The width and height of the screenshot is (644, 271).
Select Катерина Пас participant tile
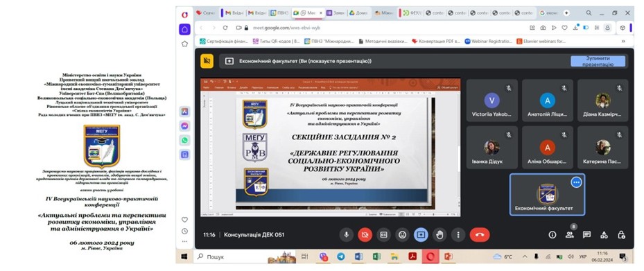[x=603, y=148]
